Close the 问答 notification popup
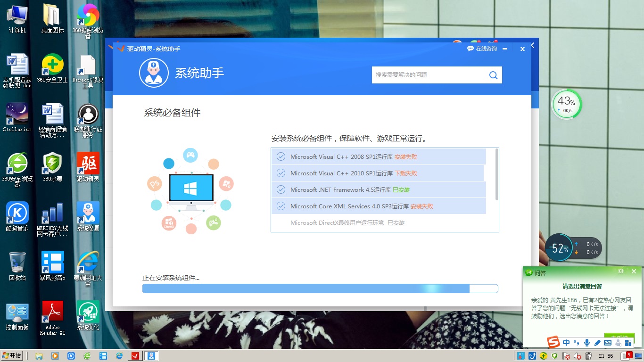Viewport: 644px width, 362px height. 634,271
